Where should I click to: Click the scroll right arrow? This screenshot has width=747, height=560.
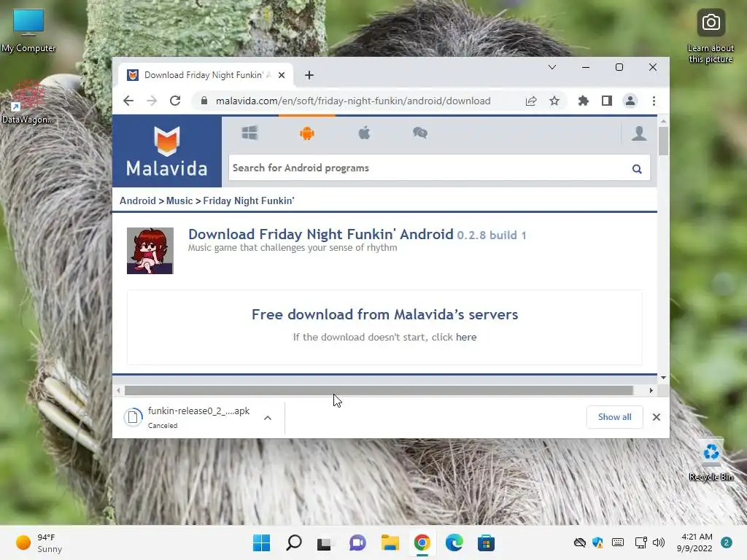651,391
